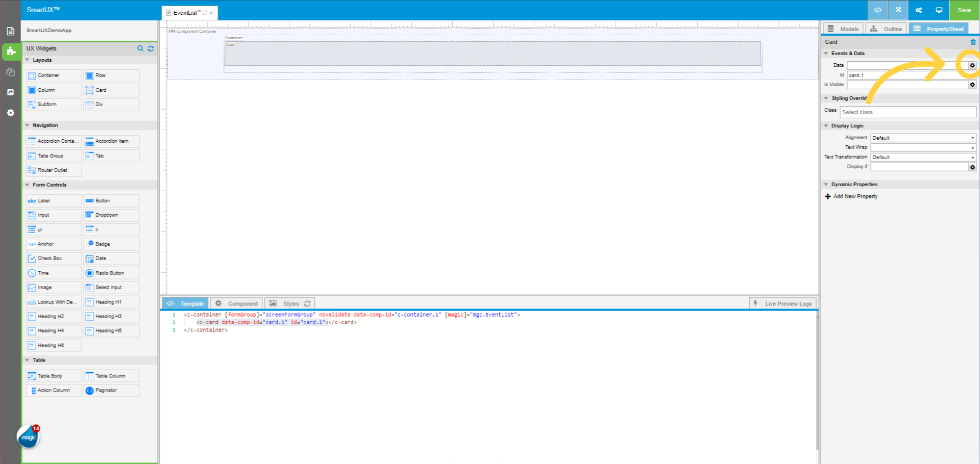Pick the Div widget
980x464 pixels.
click(x=112, y=105)
